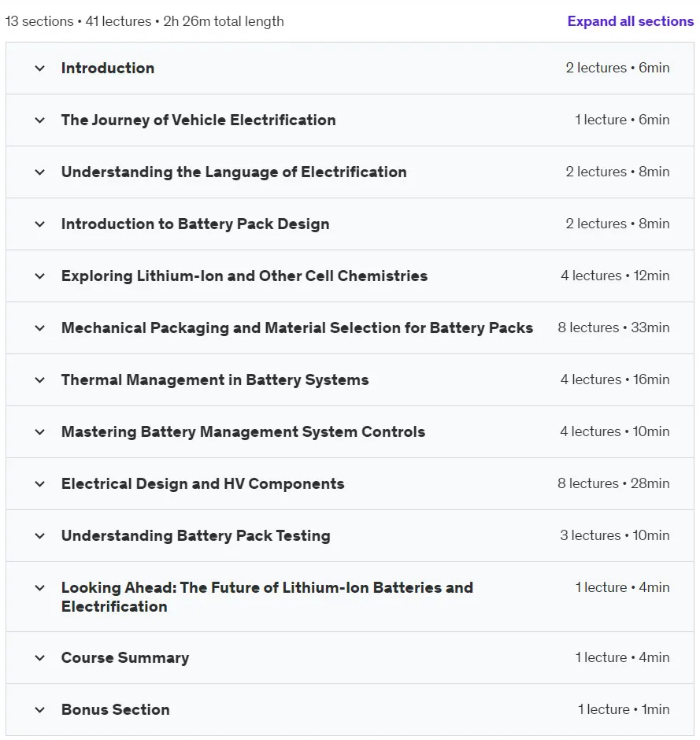Image resolution: width=700 pixels, height=740 pixels.
Task: Click the Looking Ahead Future of Lithium-Ion title
Action: pyautogui.click(x=267, y=597)
